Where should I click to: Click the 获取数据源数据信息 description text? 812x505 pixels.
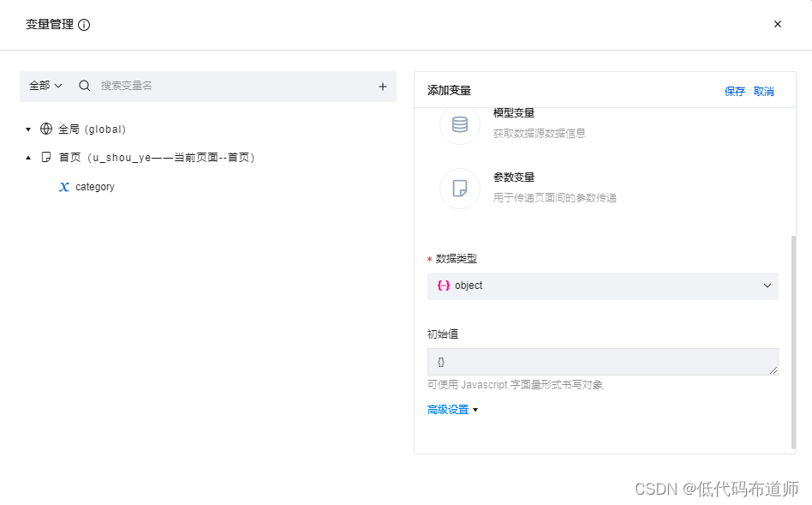pyautogui.click(x=539, y=134)
